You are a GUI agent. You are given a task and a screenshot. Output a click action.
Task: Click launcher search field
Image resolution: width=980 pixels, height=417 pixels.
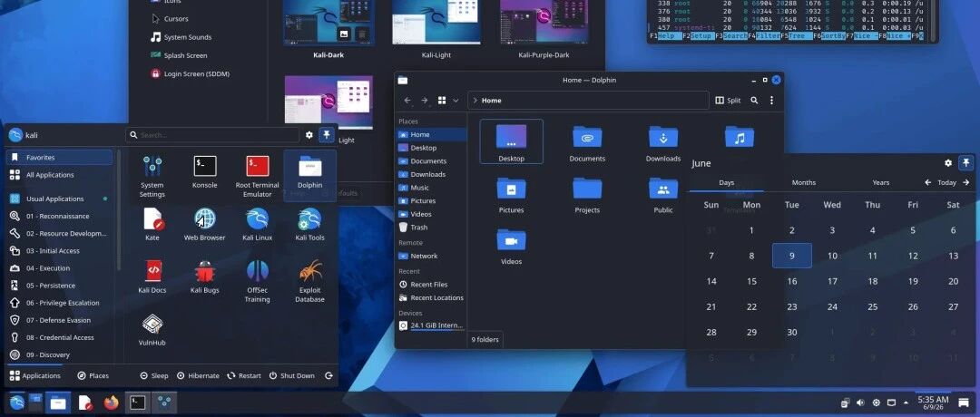212,135
